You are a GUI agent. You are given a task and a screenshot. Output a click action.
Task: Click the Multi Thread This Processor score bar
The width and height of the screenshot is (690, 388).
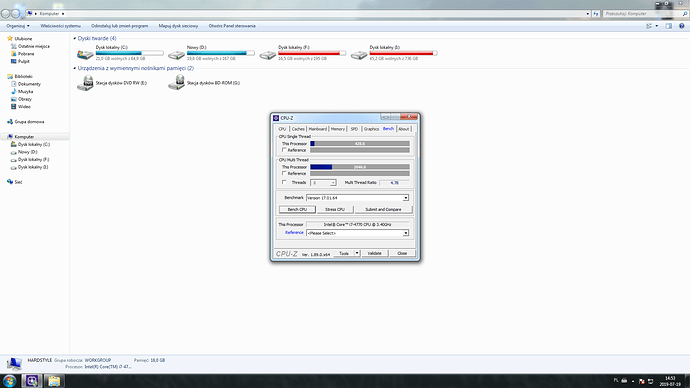coord(360,167)
